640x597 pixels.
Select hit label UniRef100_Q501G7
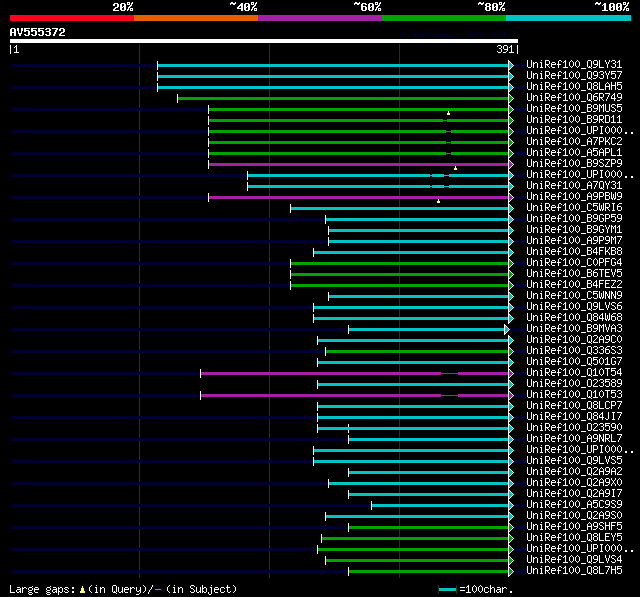click(x=574, y=362)
